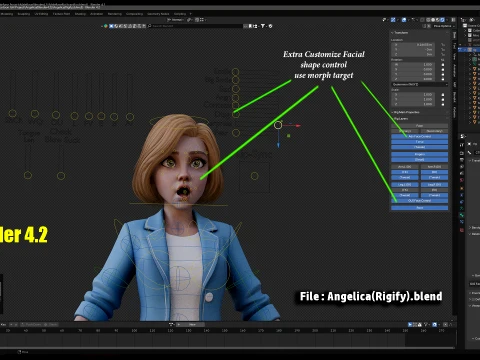Open Scene properties tab icon
This screenshot has height=360, width=480.
click(x=462, y=173)
